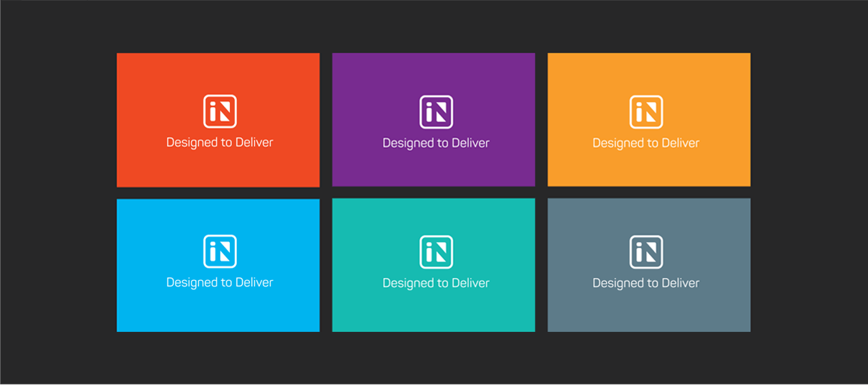Click "Designed to Deliver" on the red-orange card
Viewport: 868px width, 385px height.
[x=220, y=142]
